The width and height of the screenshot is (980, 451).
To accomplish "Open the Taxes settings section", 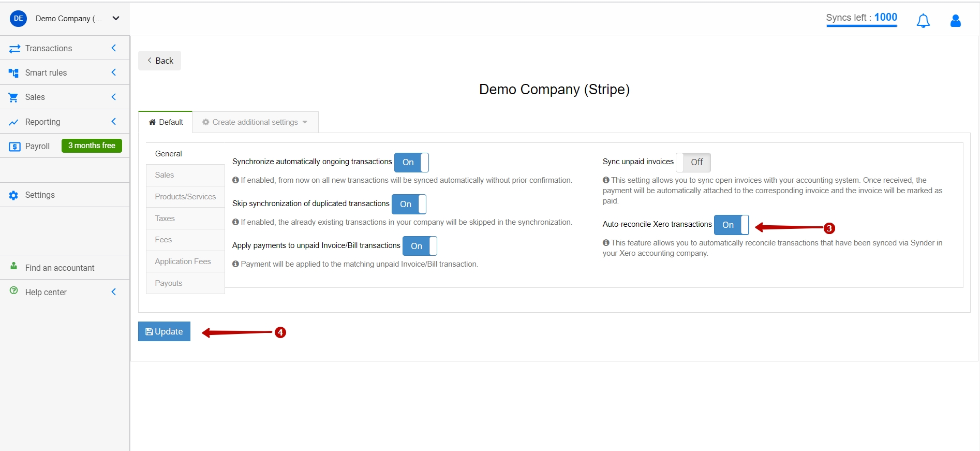I will click(x=185, y=219).
